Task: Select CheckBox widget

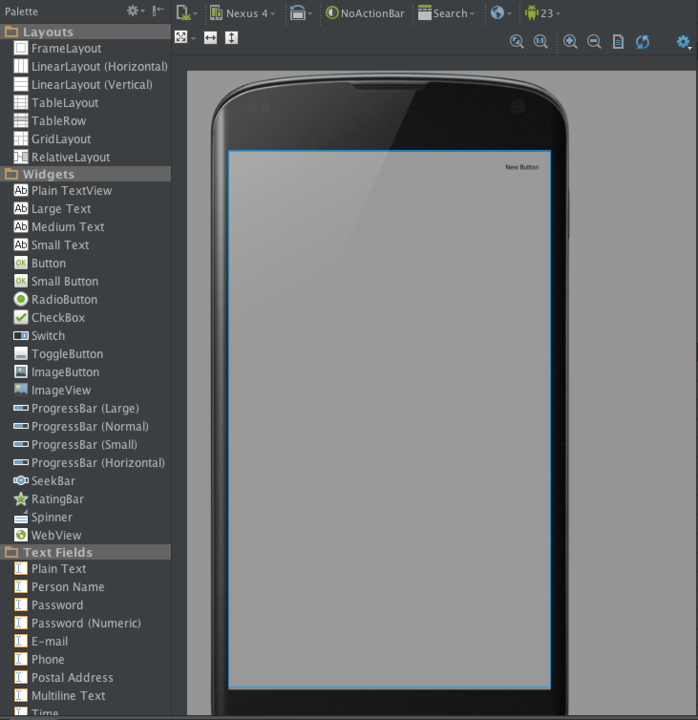Action: click(85, 317)
